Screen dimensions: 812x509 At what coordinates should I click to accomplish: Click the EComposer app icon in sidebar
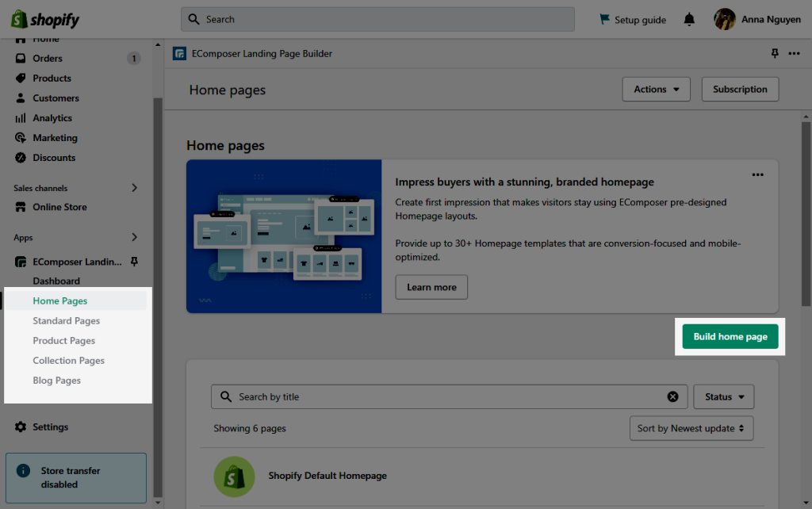[20, 262]
